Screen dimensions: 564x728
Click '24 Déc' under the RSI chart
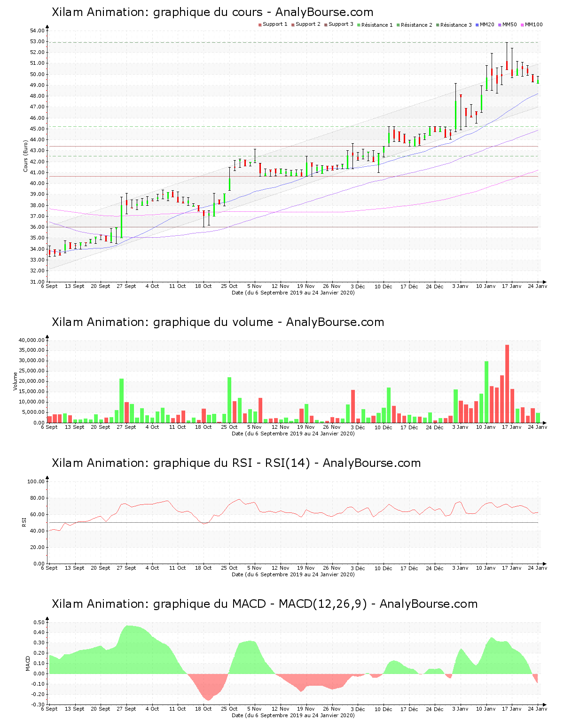point(435,568)
